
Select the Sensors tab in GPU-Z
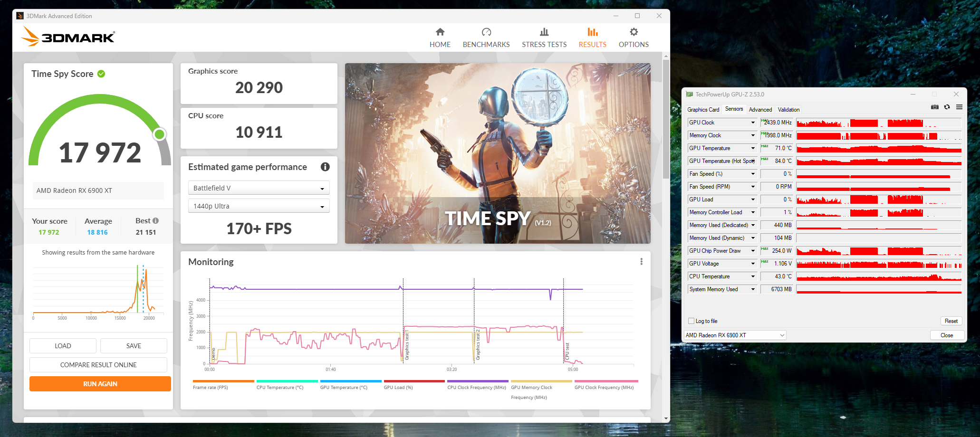[x=734, y=109]
